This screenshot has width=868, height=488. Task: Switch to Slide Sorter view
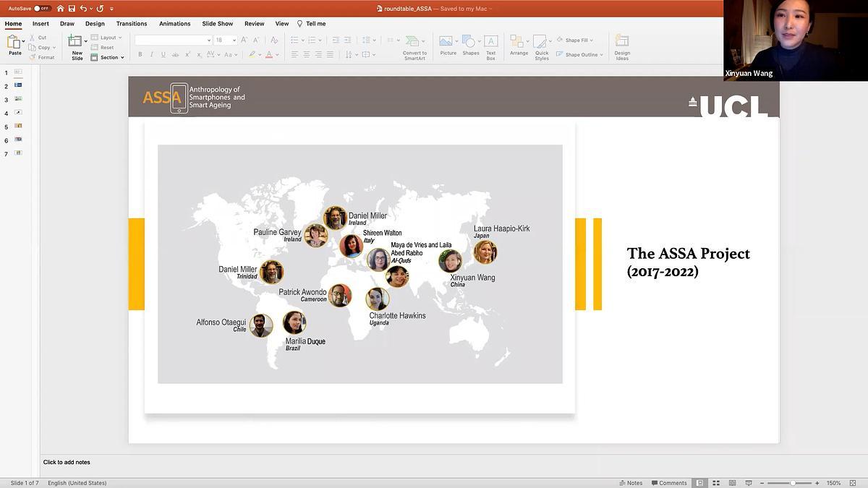(x=716, y=483)
